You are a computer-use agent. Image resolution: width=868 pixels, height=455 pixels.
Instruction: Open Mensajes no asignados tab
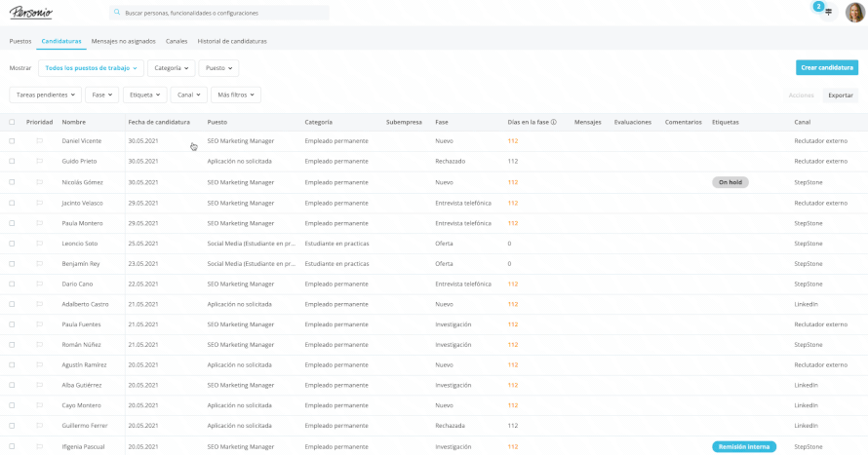coord(124,42)
